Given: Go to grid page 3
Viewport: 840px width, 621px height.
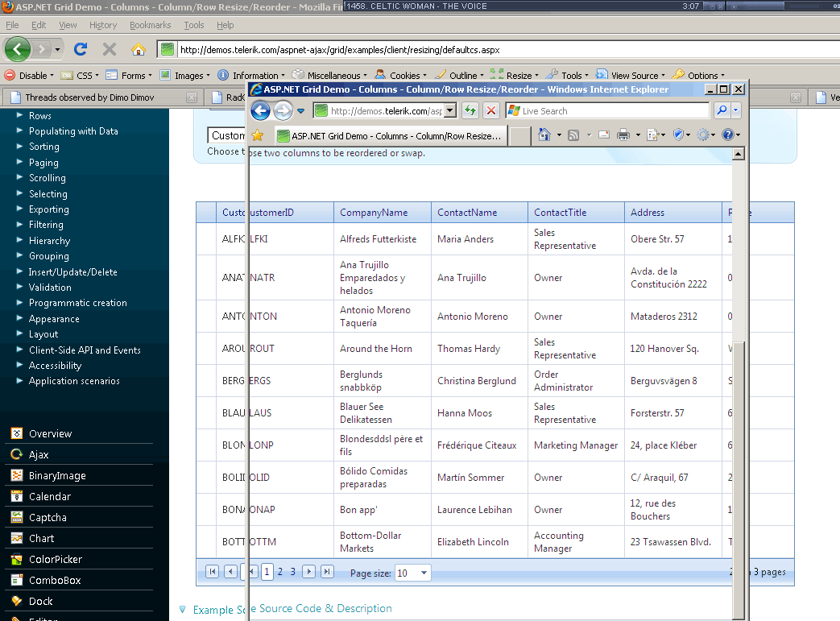Looking at the screenshot, I should coord(293,572).
